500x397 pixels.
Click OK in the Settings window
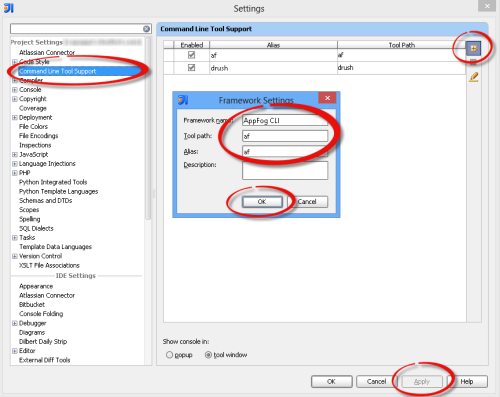click(x=331, y=381)
